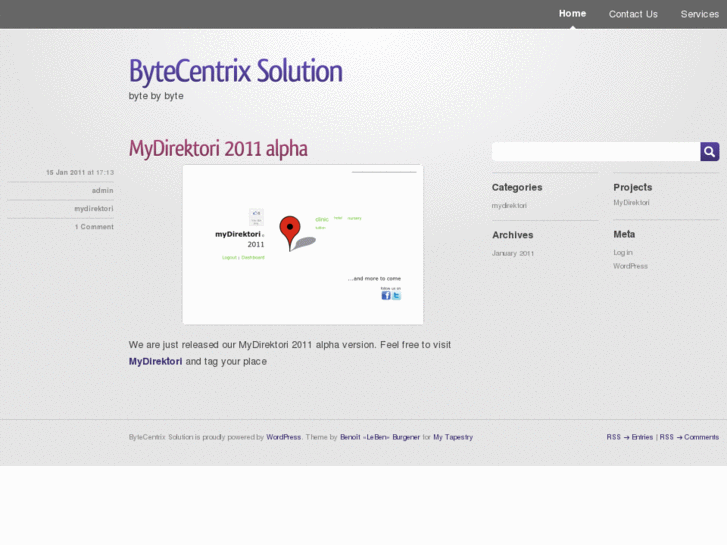Open the RSS Entries feed link
Image resolution: width=727 pixels, height=545 pixels.
tap(630, 437)
